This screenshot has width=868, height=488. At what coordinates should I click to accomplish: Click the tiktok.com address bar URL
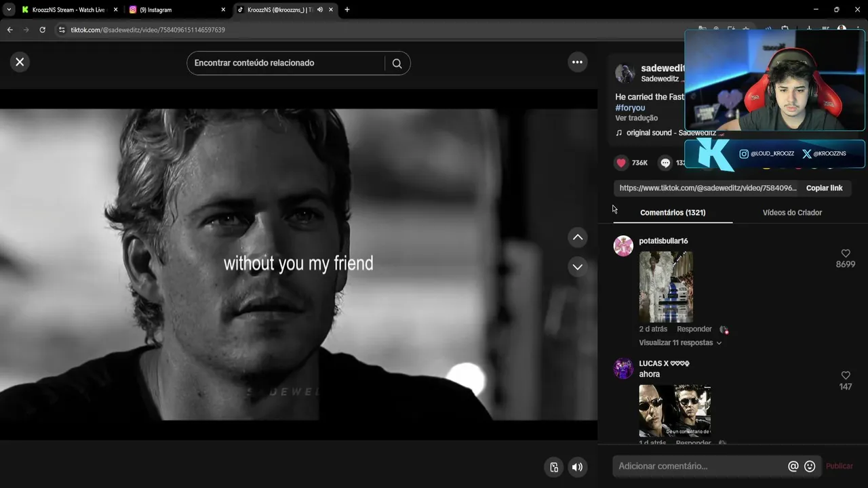[x=148, y=30]
